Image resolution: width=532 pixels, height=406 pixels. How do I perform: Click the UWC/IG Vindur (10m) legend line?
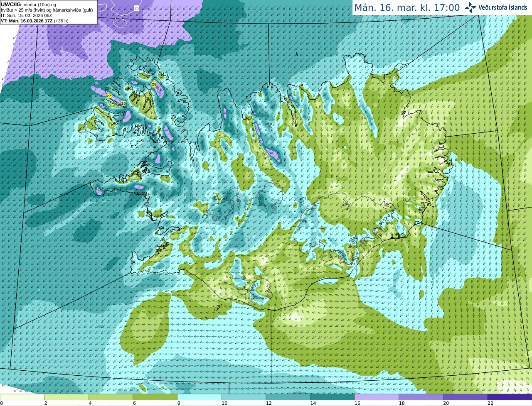coord(28,5)
